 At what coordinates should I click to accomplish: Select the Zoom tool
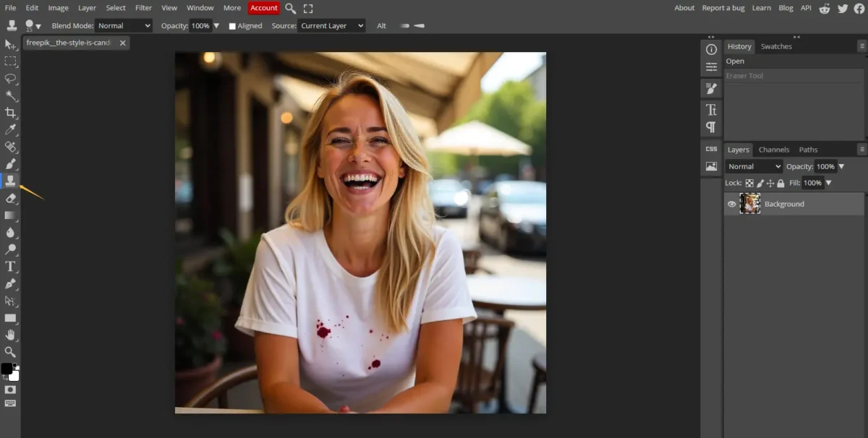point(10,352)
